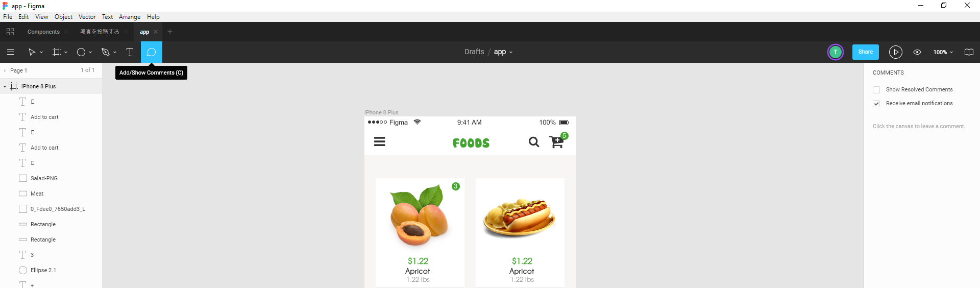
Task: Open the book library icon
Action: point(969,52)
